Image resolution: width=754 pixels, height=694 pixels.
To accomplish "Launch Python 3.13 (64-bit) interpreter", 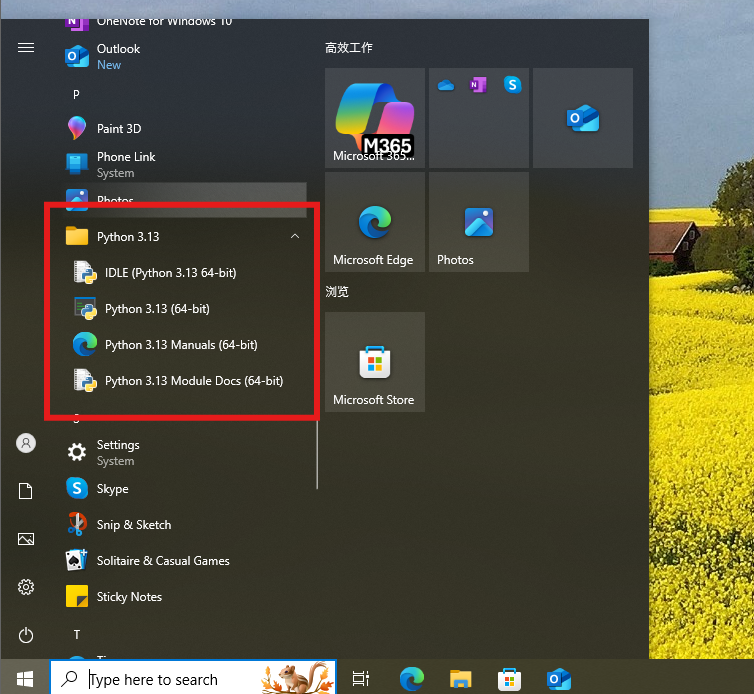I will (x=157, y=309).
